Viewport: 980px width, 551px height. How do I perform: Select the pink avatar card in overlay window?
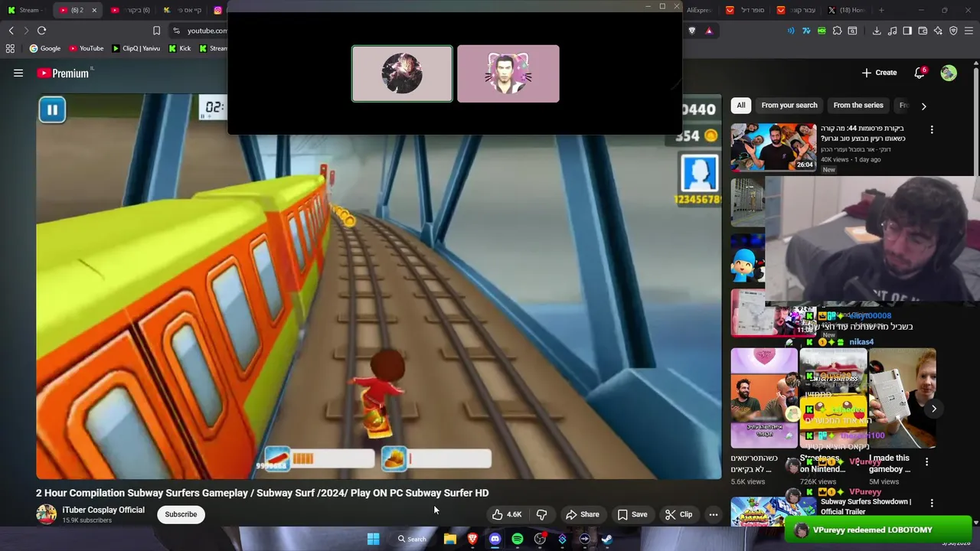508,73
